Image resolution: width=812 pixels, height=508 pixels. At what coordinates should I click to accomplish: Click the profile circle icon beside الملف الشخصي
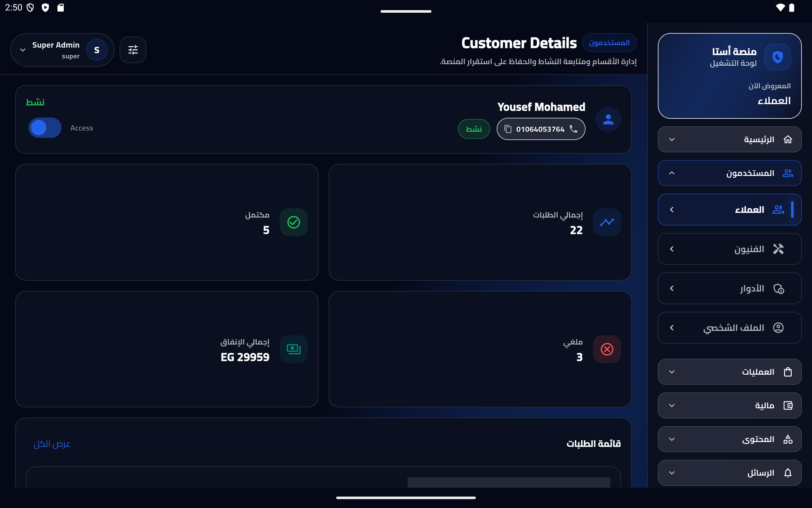click(778, 328)
